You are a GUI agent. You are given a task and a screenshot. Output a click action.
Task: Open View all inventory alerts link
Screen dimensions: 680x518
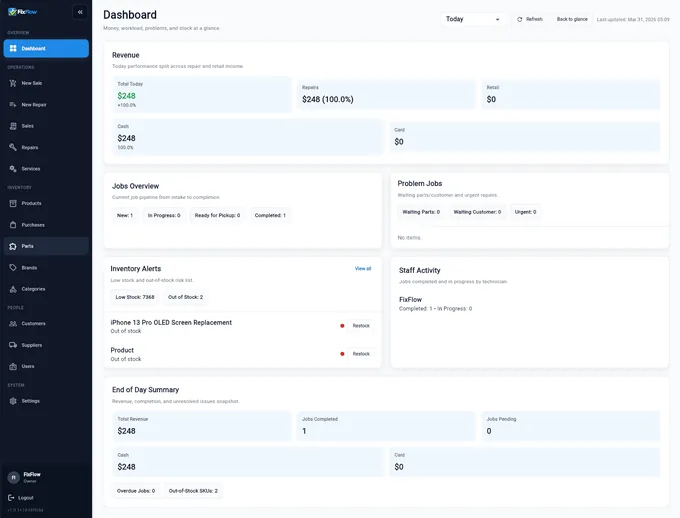(x=362, y=268)
